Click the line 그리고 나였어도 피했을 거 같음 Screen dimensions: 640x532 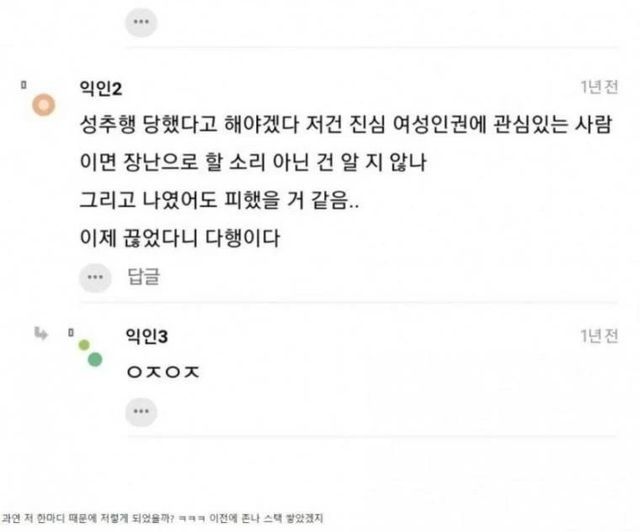pos(220,201)
